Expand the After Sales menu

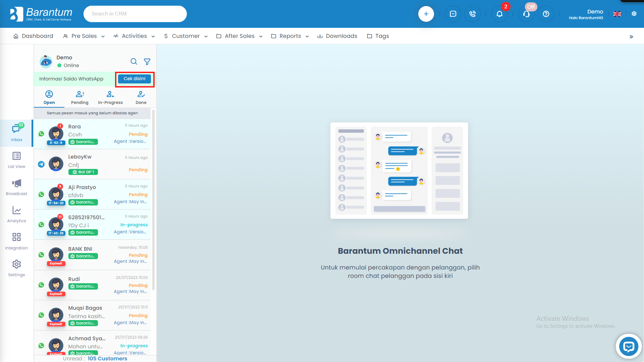pyautogui.click(x=239, y=36)
